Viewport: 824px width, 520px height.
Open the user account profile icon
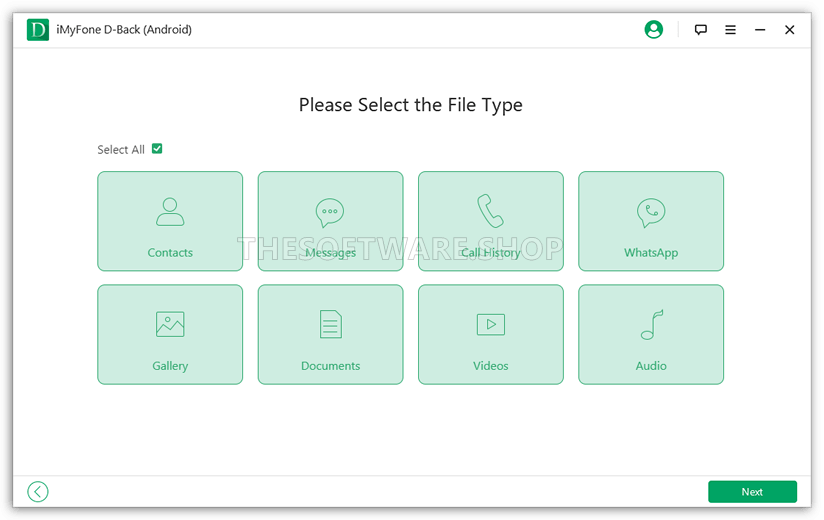click(654, 30)
